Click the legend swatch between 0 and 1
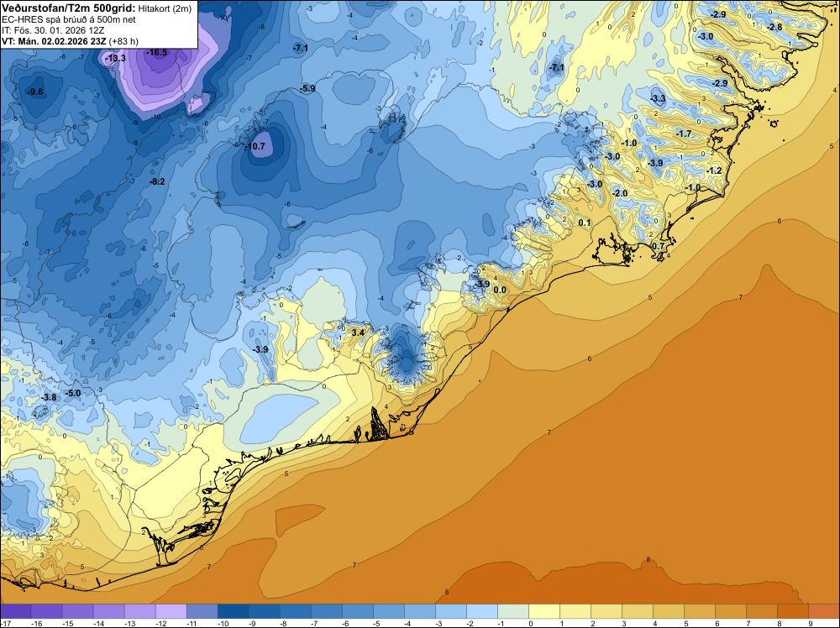 point(544,611)
